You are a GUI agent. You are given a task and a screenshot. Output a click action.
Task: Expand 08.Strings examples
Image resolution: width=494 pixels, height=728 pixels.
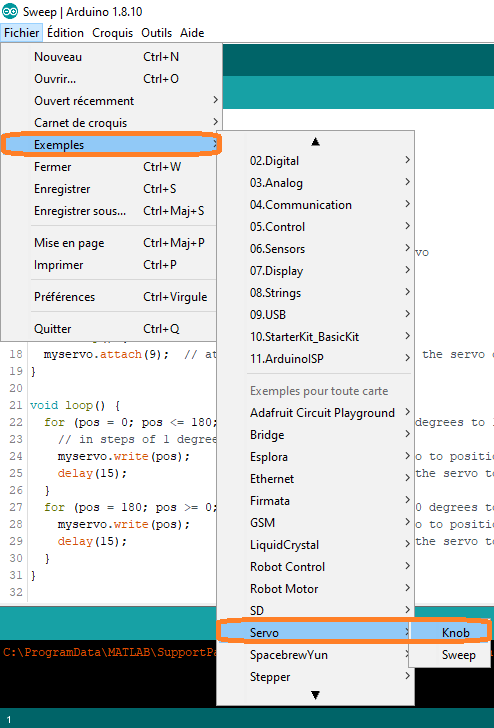[316, 293]
